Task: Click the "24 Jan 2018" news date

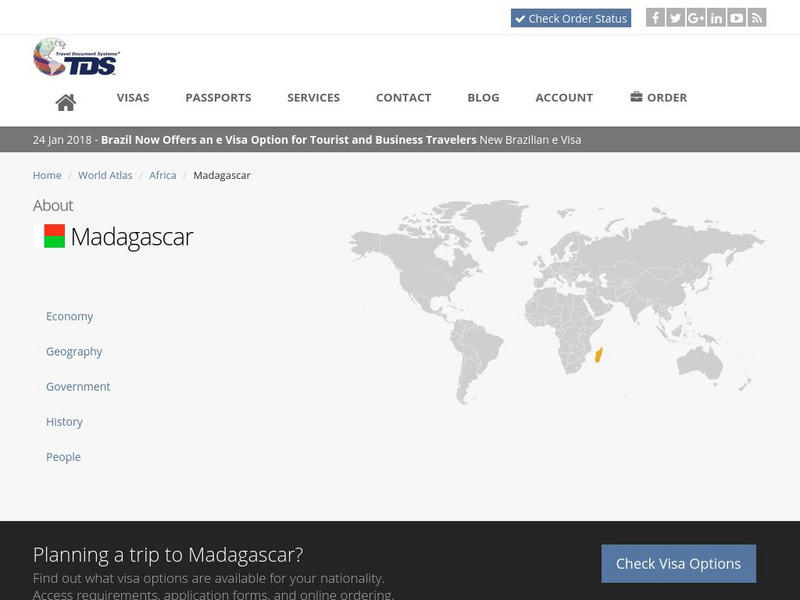Action: coord(62,140)
